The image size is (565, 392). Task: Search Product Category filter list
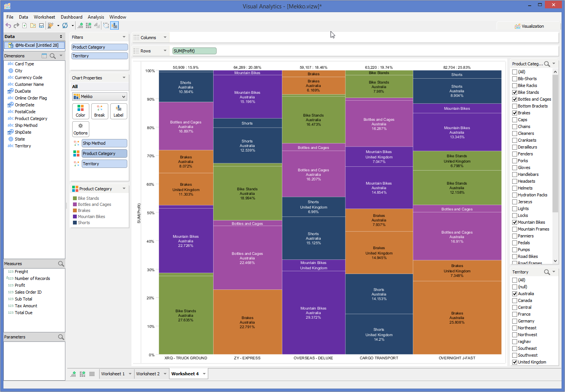click(x=547, y=64)
